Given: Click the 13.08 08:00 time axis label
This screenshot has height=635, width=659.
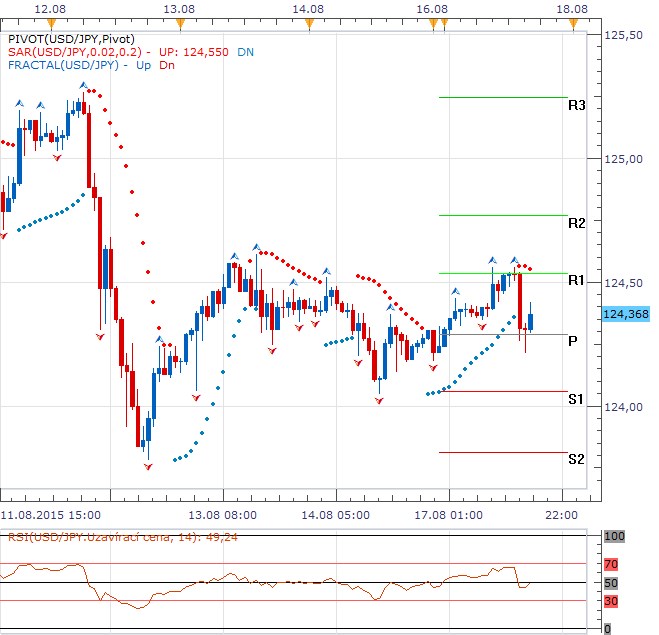Looking at the screenshot, I should pos(223,514).
